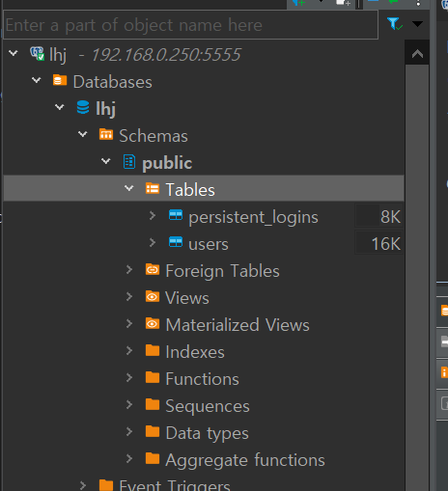
Task: Click the Functions folder icon
Action: coord(153,377)
